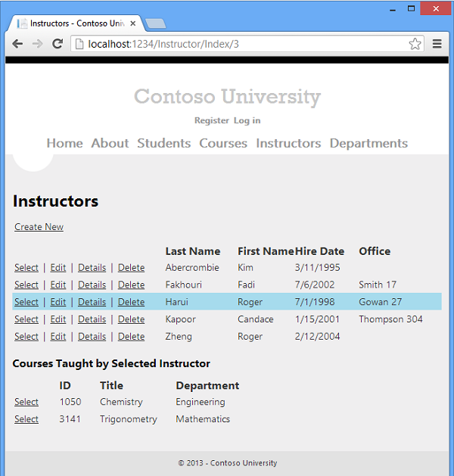Image resolution: width=454 pixels, height=476 pixels.
Task: Go to the Departments navigation item
Action: coord(368,143)
